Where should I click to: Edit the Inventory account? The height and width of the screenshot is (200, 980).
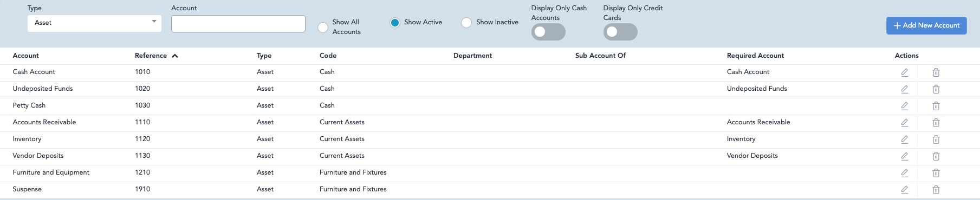click(904, 139)
